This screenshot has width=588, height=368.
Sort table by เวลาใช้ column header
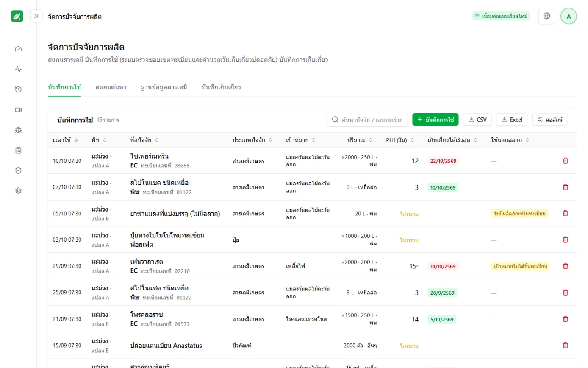[65, 140]
